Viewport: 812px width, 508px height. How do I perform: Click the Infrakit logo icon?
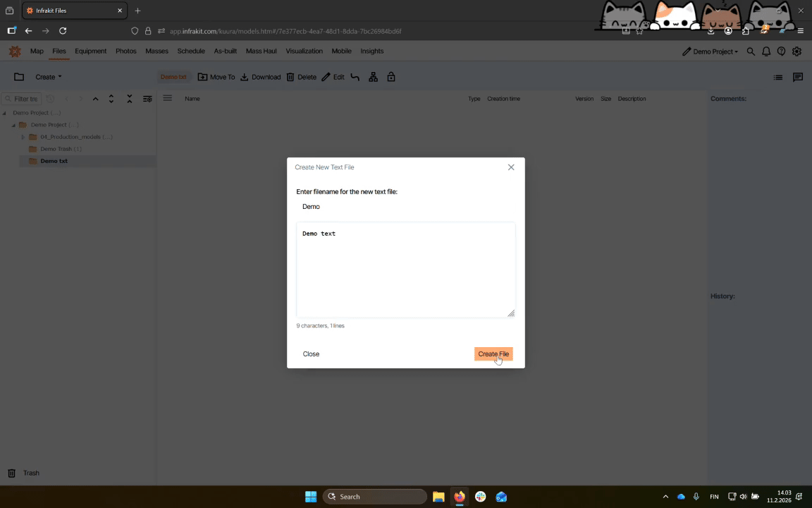[x=15, y=52]
